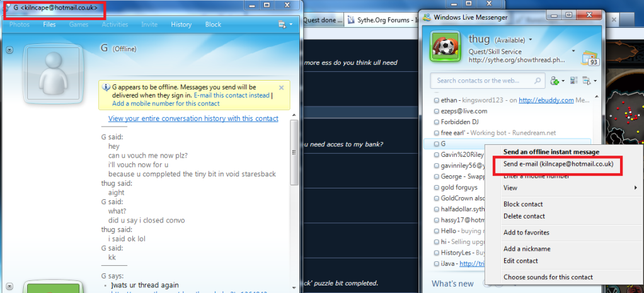The height and width of the screenshot is (293, 644).
Task: Click the status icon next to ezeps@live.com
Action: click(x=437, y=111)
